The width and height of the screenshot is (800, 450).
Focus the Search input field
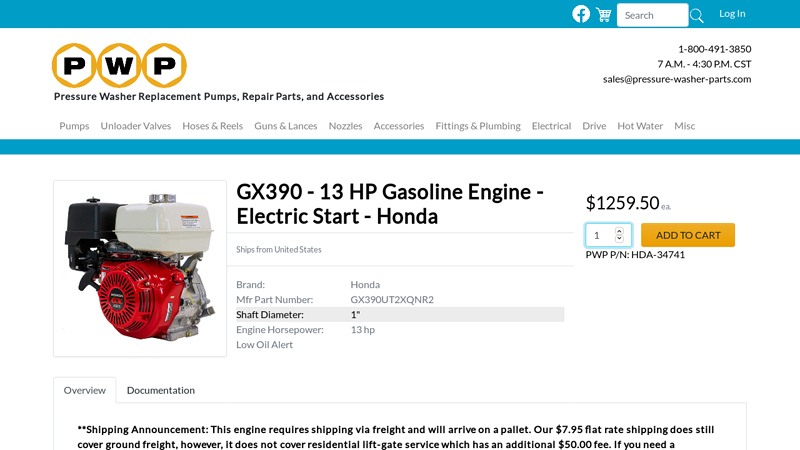pyautogui.click(x=653, y=15)
